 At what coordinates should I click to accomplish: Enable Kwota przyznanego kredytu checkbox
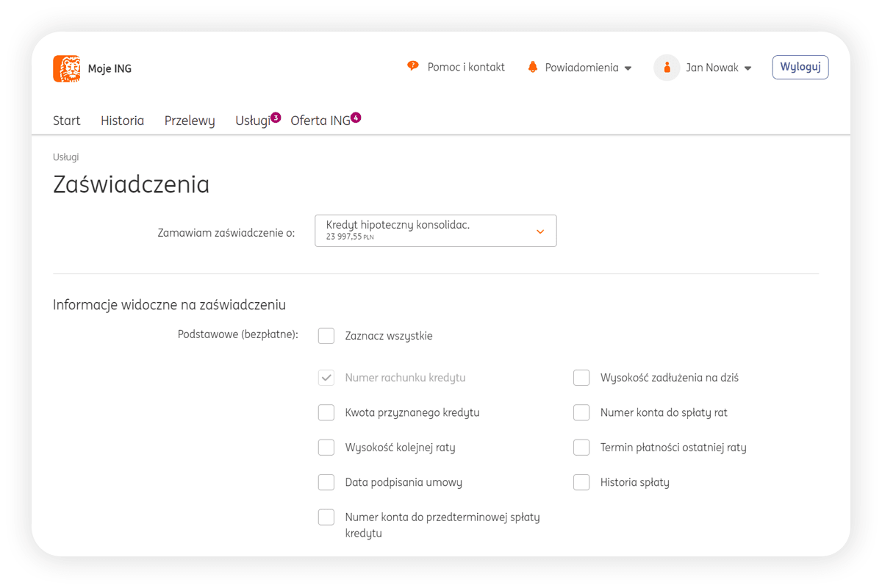coord(326,412)
